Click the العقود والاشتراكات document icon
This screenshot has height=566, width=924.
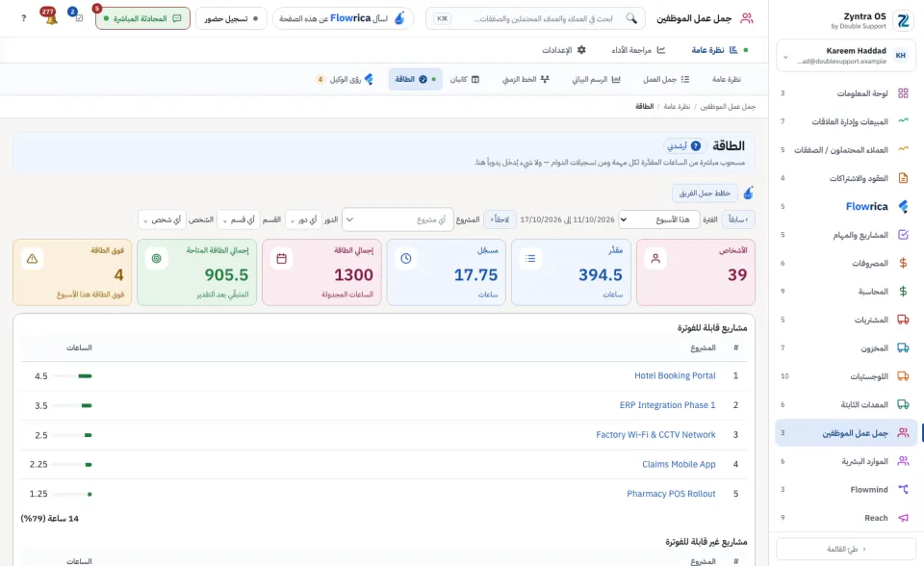[903, 178]
